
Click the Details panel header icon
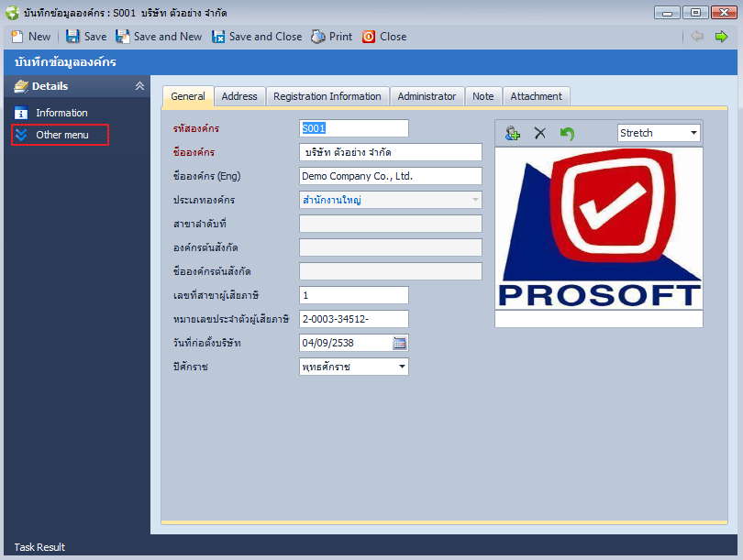[21, 86]
